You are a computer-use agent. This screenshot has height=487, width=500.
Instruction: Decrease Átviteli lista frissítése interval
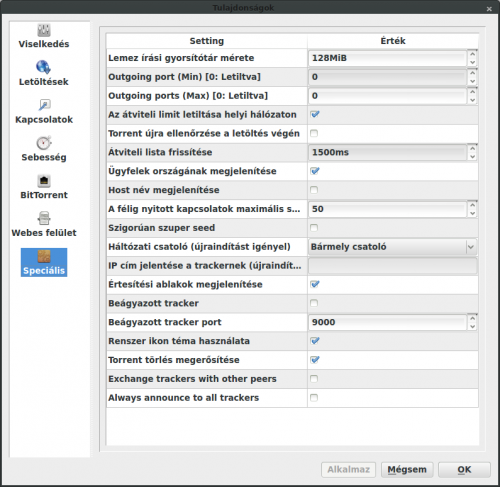tap(472, 157)
